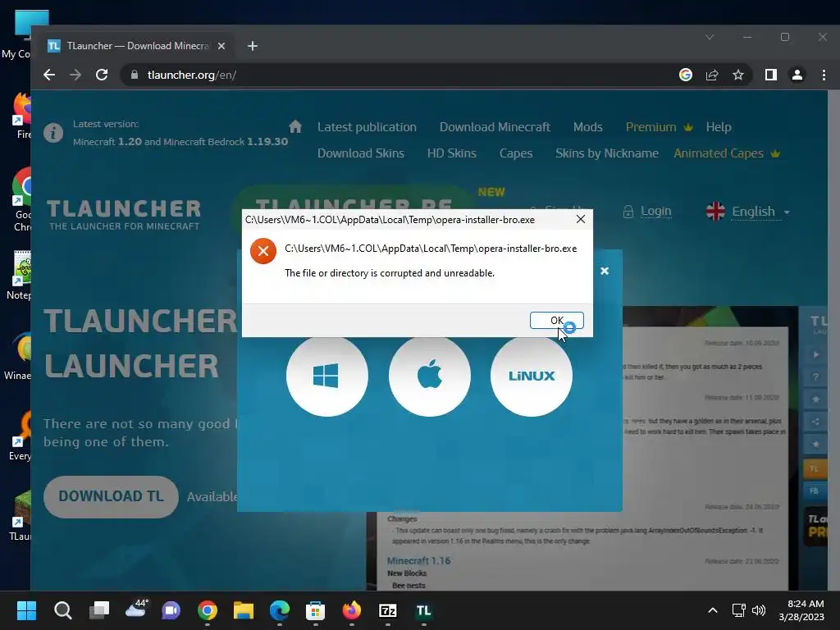The height and width of the screenshot is (630, 840).
Task: Close the opera-installer-bro.exe error dialog
Action: (x=581, y=219)
